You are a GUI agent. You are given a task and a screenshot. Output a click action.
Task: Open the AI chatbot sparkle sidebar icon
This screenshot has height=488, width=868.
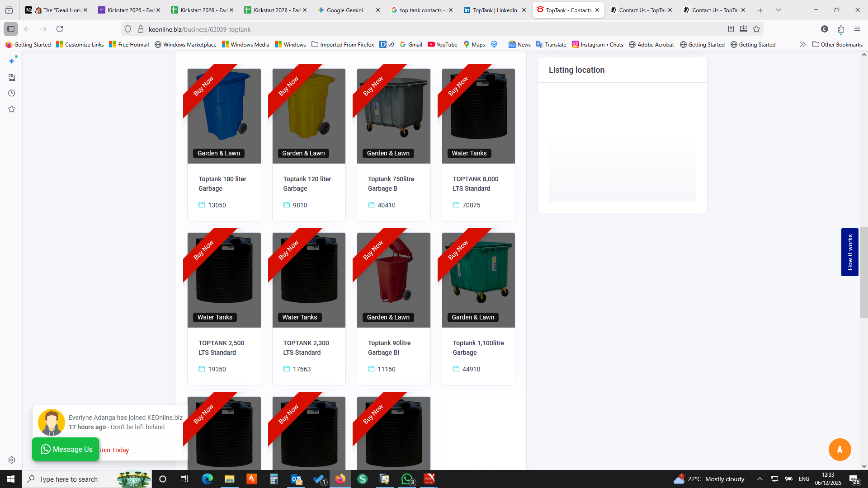(x=12, y=61)
